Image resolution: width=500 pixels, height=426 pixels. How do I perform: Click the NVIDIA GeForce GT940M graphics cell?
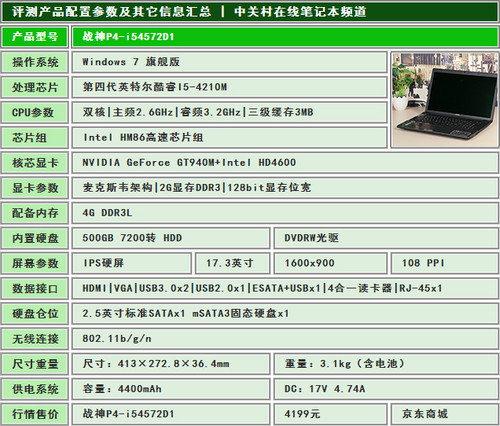pyautogui.click(x=285, y=163)
